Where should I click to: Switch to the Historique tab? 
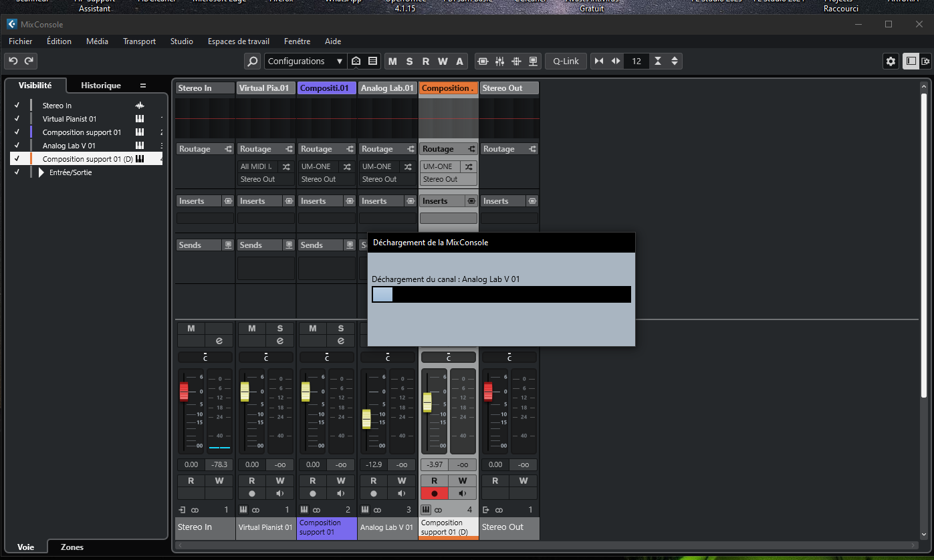click(101, 86)
